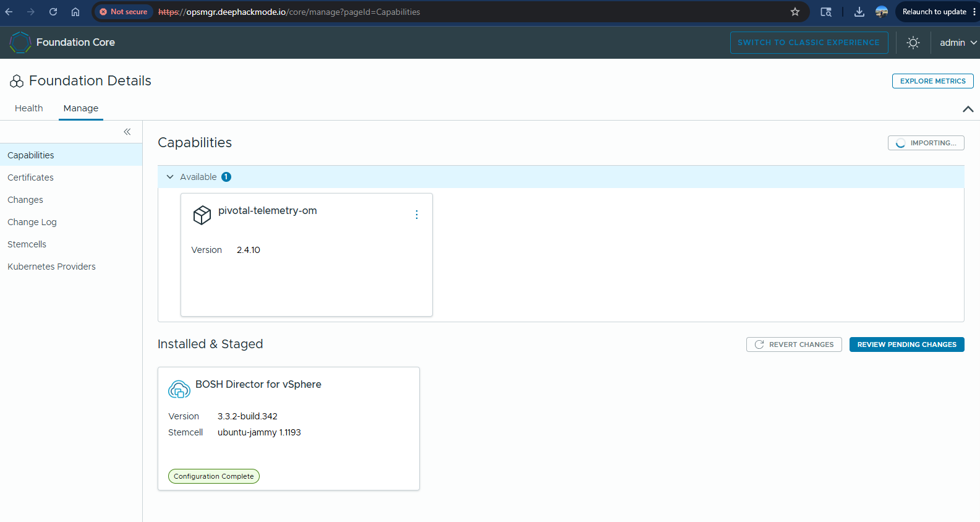Click the browser back arrow
980x522 pixels.
(9, 12)
